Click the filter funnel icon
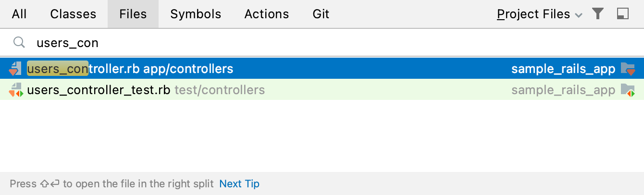This screenshot has width=644, height=195. [597, 14]
